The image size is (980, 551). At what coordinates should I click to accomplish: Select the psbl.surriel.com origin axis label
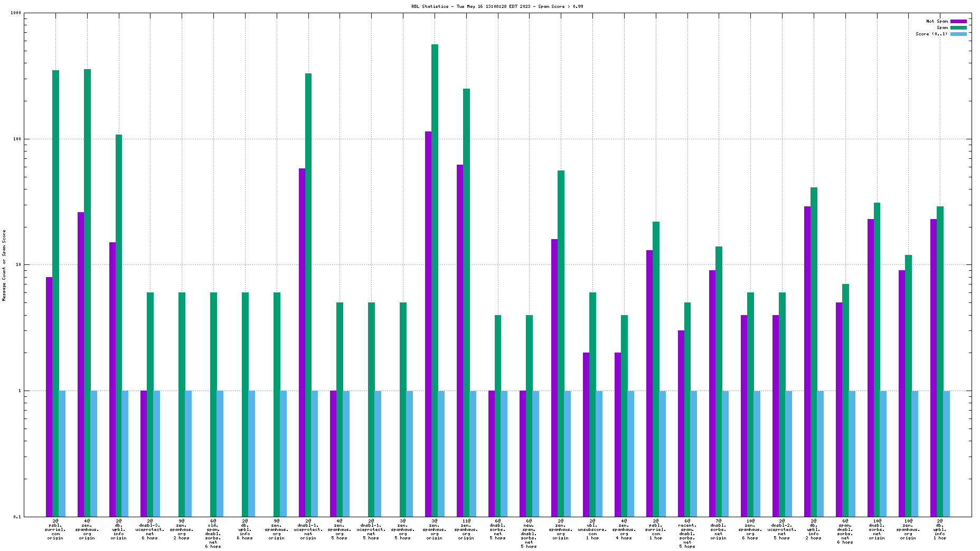pos(55,529)
